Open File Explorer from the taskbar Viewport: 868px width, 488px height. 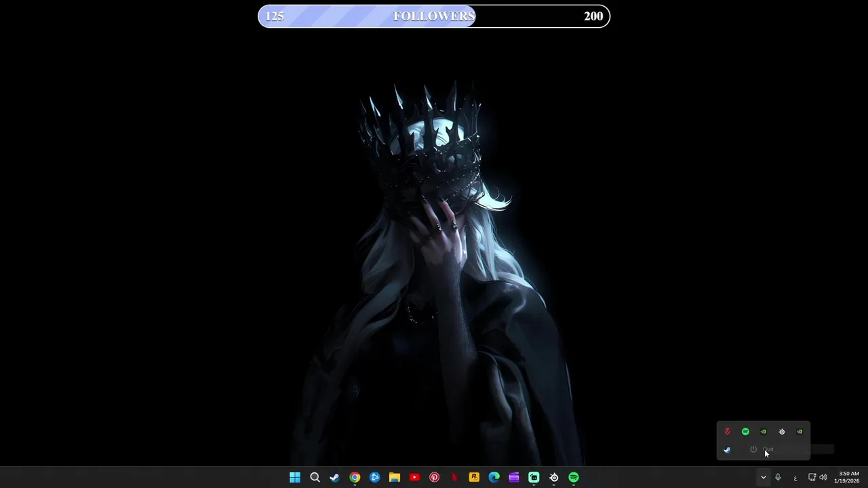(x=394, y=477)
